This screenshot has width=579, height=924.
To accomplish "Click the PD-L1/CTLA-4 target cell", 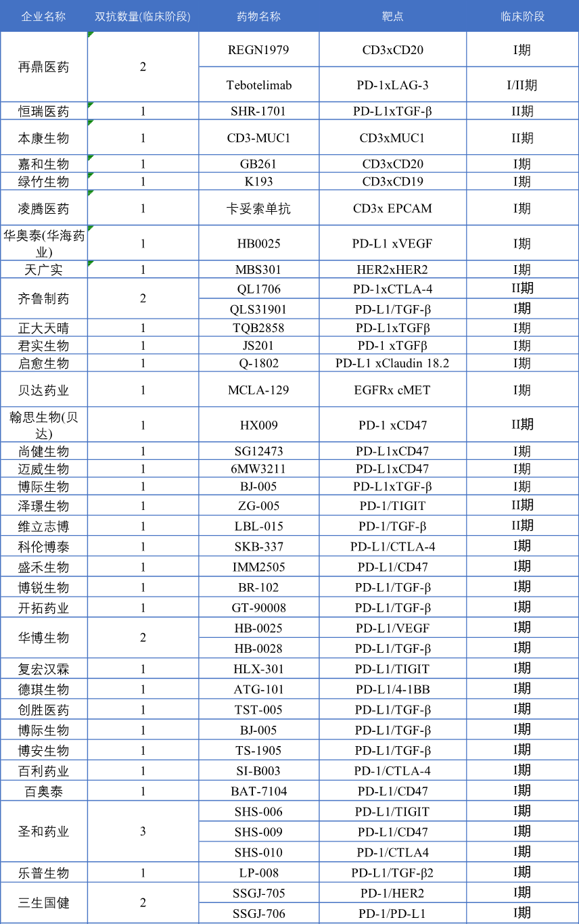I will (x=393, y=545).
